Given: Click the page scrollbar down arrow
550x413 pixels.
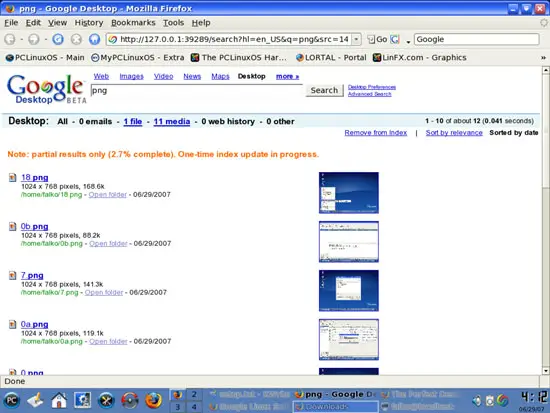Looking at the screenshot, I should click(x=545, y=371).
